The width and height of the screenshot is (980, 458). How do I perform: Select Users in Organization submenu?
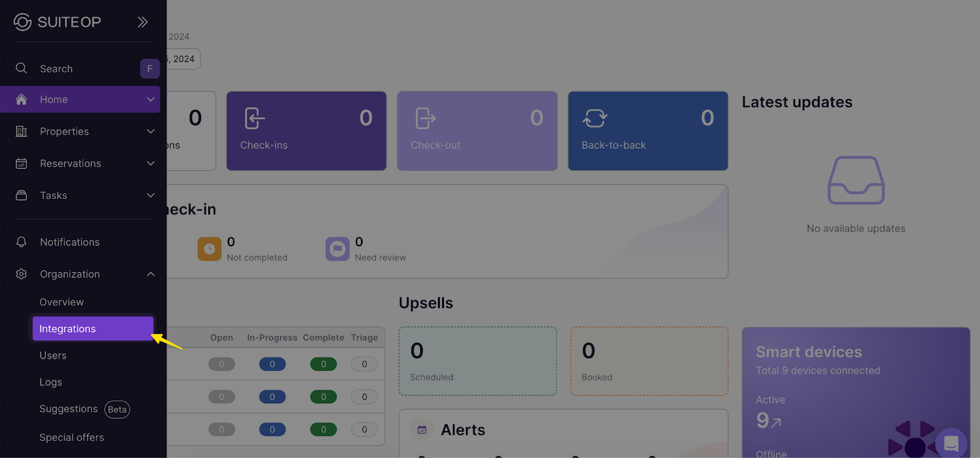53,355
